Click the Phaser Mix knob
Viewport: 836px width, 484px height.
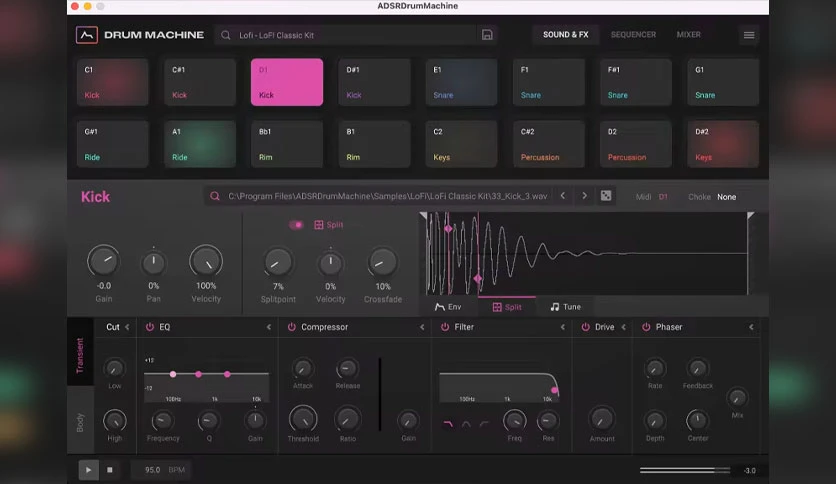pyautogui.click(x=737, y=398)
